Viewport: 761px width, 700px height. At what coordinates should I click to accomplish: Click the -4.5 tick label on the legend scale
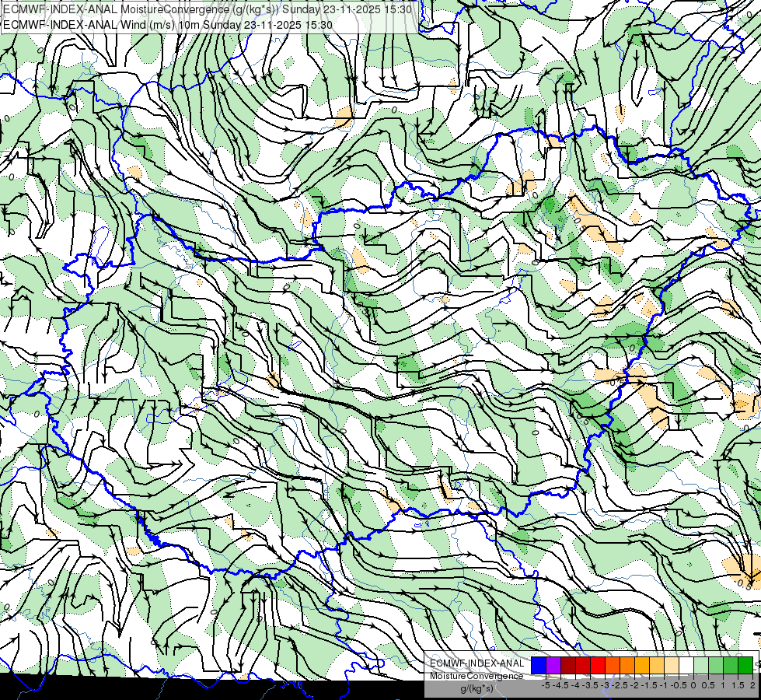click(x=561, y=685)
